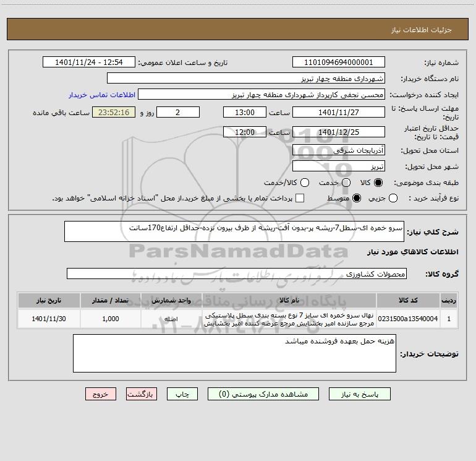476x461 pixels.
Task: Click the نام کالا column header
Action: pyautogui.click(x=289, y=300)
